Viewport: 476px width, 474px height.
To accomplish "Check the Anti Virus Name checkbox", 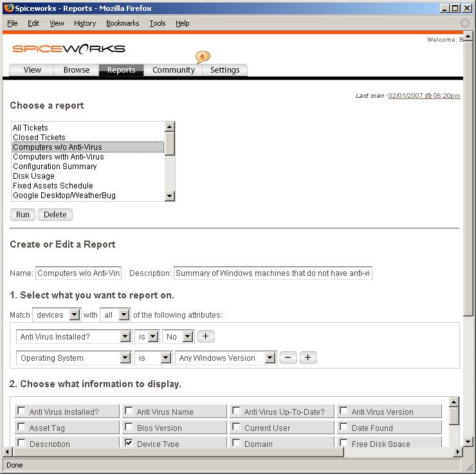I will pos(129,411).
